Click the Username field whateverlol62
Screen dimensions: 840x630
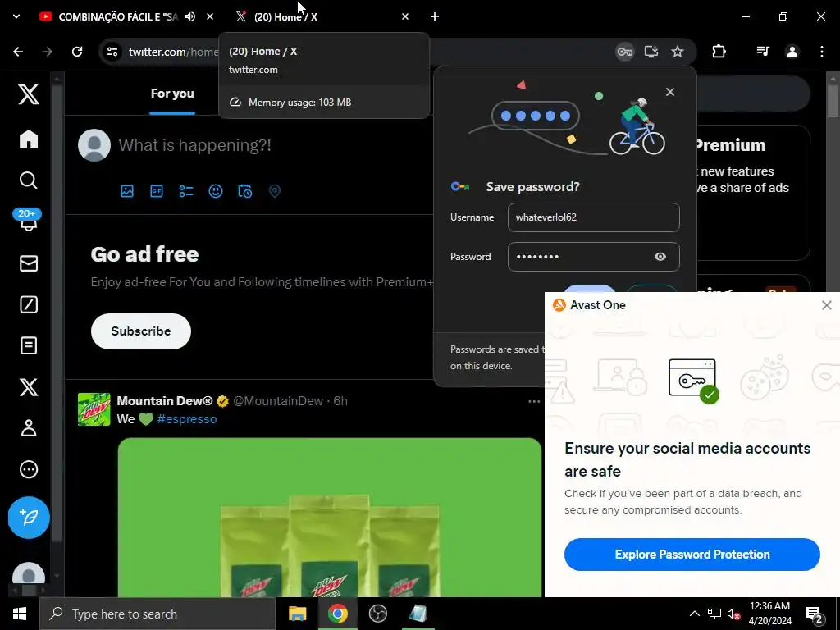[x=594, y=217]
